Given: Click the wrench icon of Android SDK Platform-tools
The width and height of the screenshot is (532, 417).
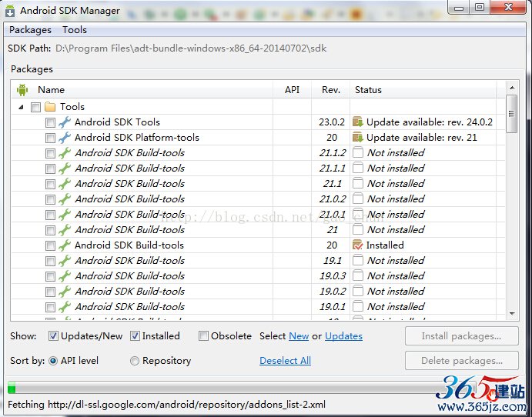Looking at the screenshot, I should click(65, 138).
